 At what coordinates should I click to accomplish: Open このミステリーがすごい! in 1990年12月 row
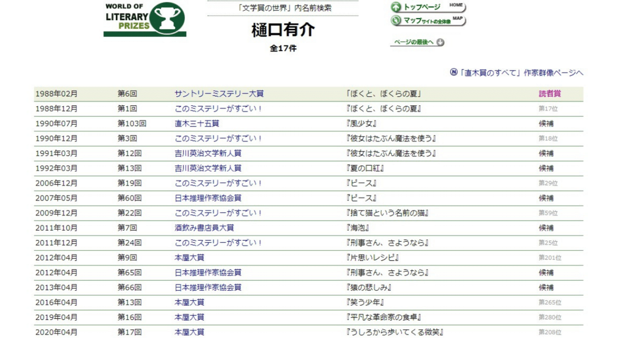pos(219,139)
